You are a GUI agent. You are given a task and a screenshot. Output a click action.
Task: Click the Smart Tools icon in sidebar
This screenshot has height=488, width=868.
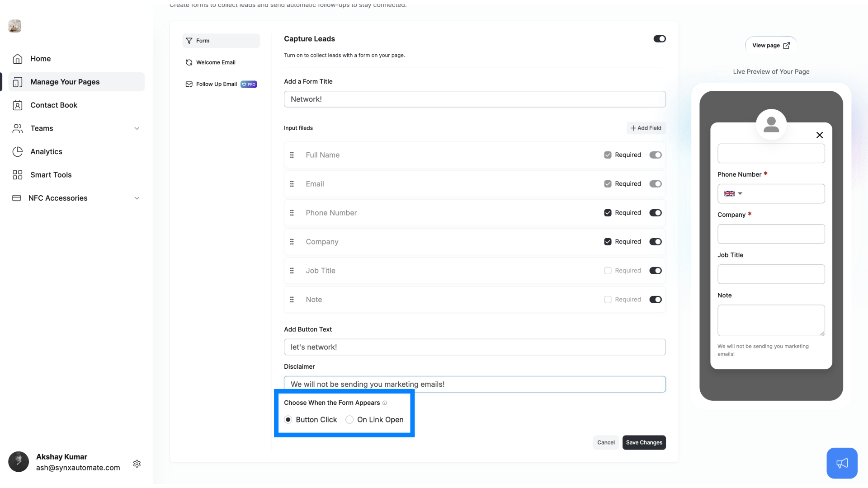pos(17,174)
